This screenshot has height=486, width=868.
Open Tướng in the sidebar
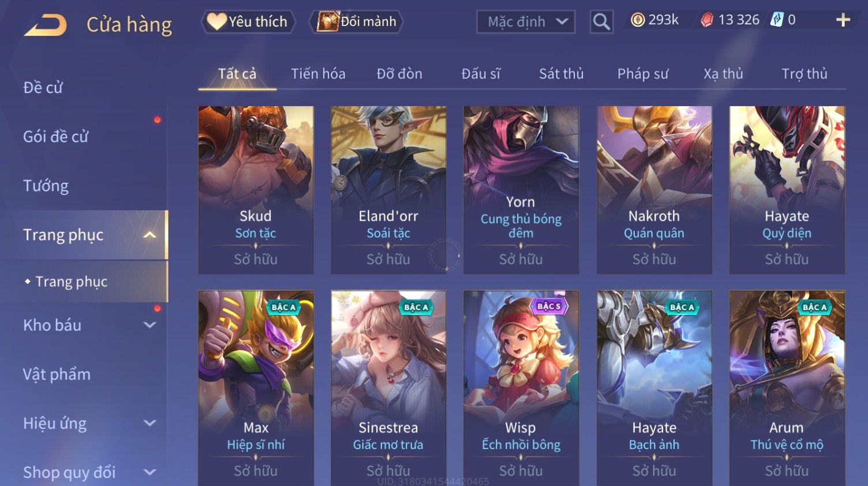pos(46,186)
